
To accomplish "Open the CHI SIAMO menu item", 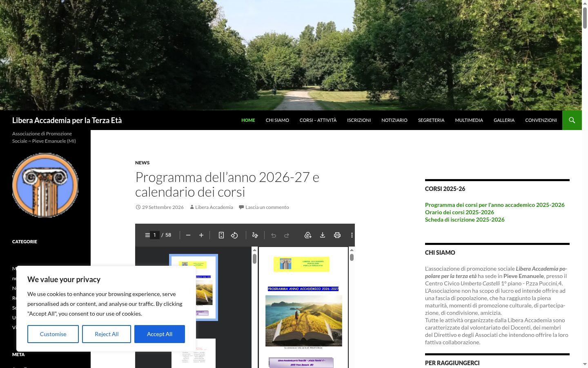I will pyautogui.click(x=277, y=120).
